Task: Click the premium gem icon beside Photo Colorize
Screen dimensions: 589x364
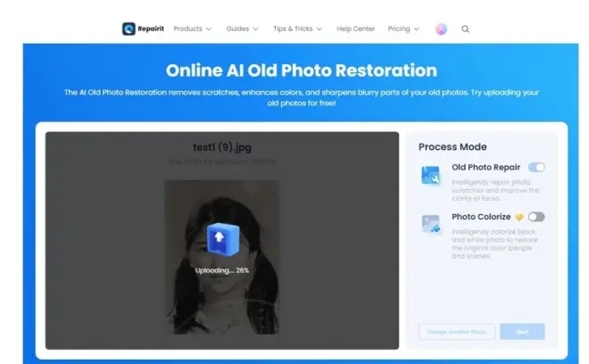Action: 518,217
